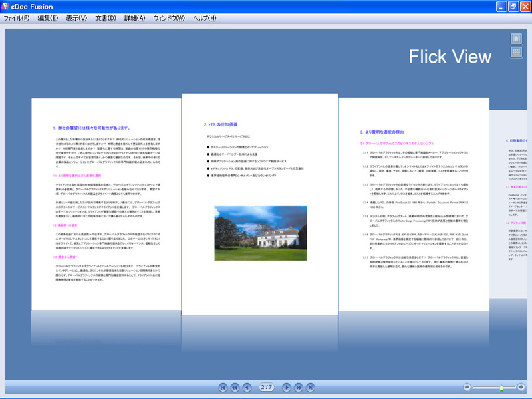Restore down the eDoc Fusion window
Screen dimensions: 532x399
[x=513, y=7]
